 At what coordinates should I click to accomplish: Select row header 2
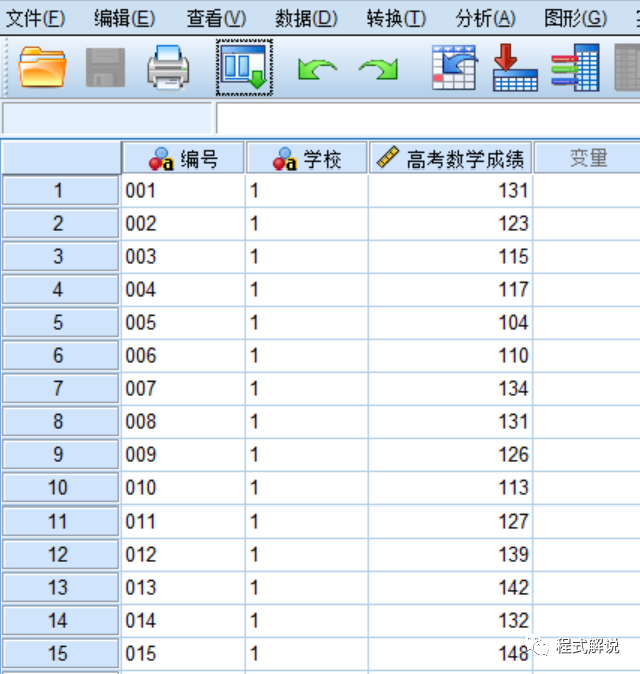(x=60, y=224)
